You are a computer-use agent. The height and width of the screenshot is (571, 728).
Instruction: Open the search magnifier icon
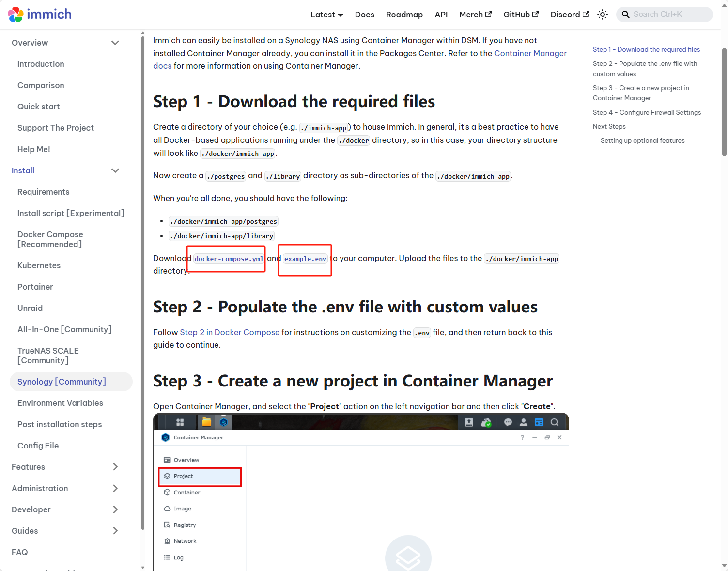[625, 14]
